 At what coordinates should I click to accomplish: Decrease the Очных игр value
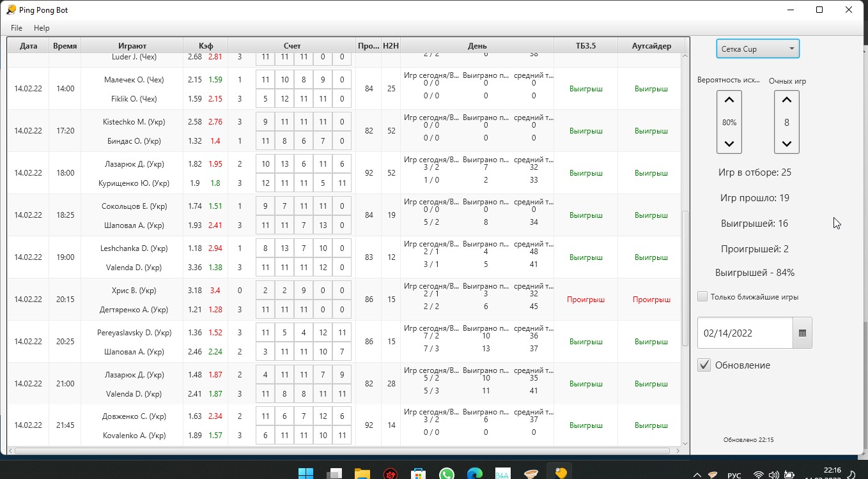(786, 144)
